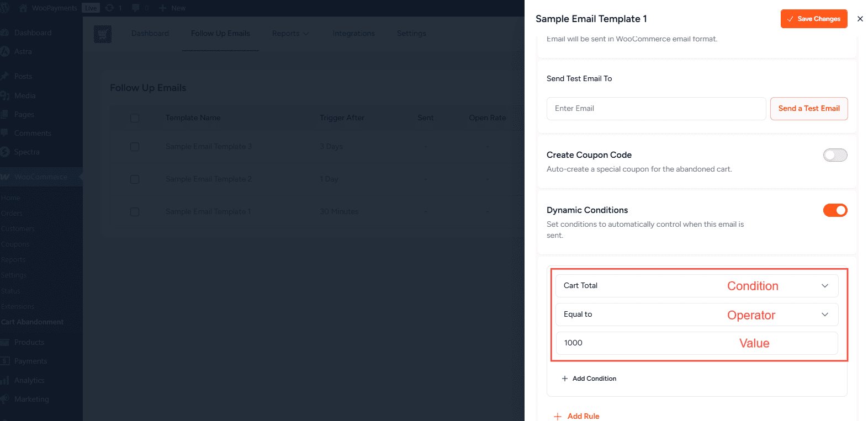Screen dimensions: 868x421
Task: Tick the select-all checkbox in table header
Action: pos(135,118)
